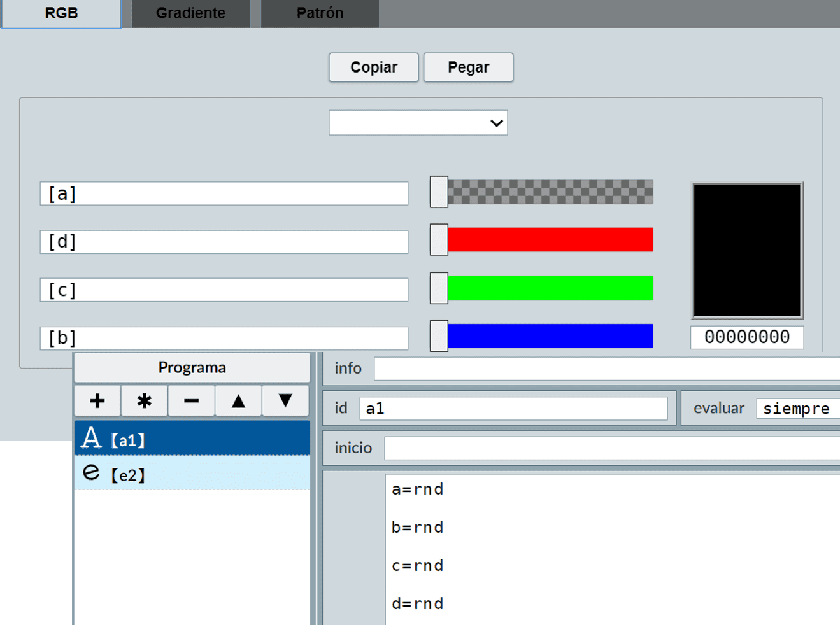The image size is (840, 625).
Task: Click the Programa header button
Action: click(192, 367)
